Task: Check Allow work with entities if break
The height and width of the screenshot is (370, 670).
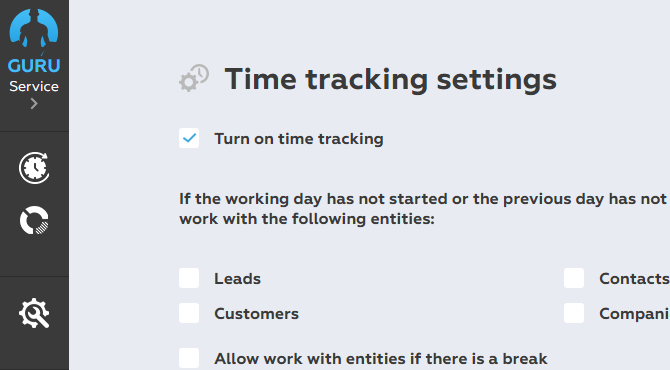Action: pyautogui.click(x=189, y=358)
